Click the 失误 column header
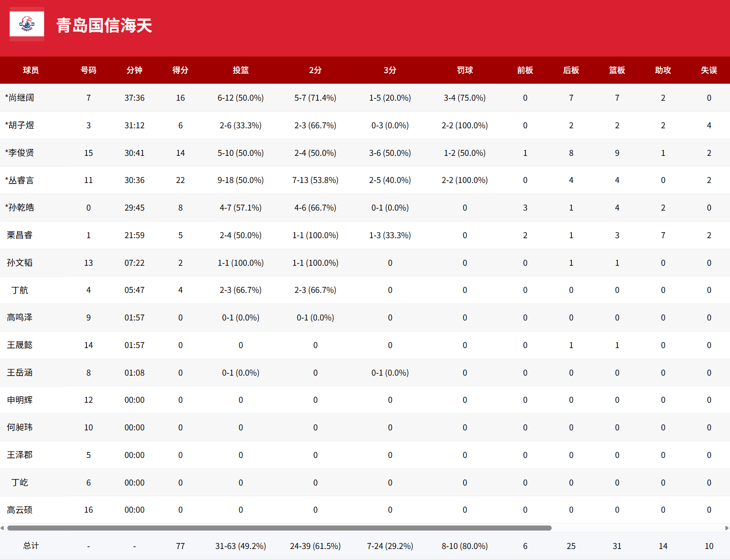 pos(709,70)
